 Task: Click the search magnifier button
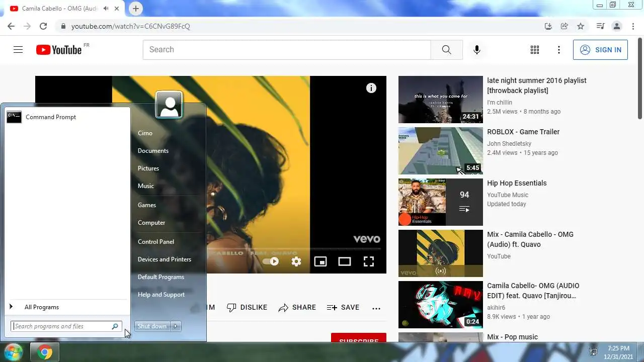446,50
